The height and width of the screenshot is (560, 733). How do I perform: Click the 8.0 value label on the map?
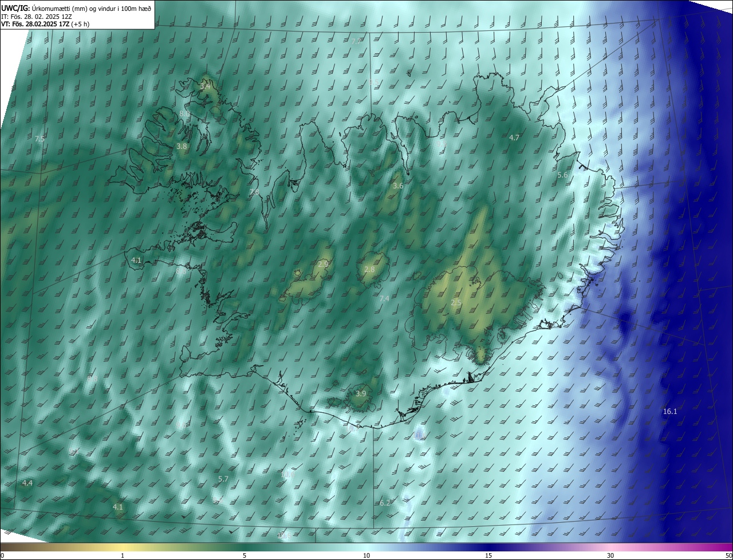tap(184, 114)
